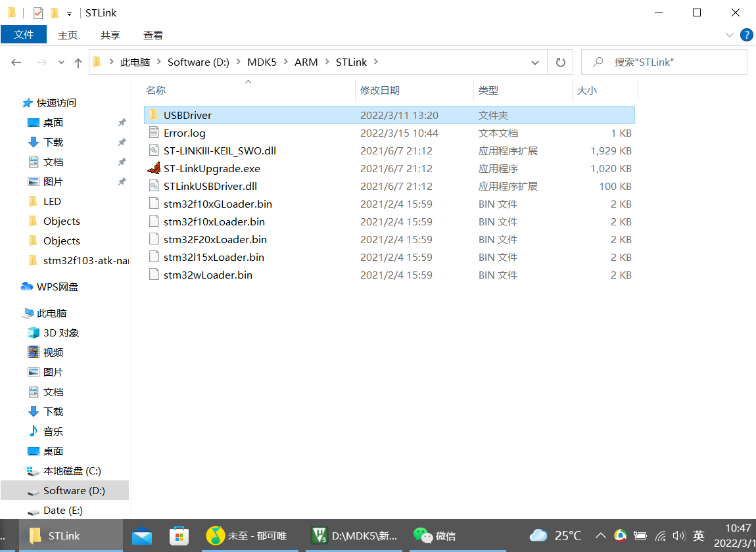Switch to QQ Music taskbar app
Viewport: 756px width, 552px height.
[x=249, y=536]
